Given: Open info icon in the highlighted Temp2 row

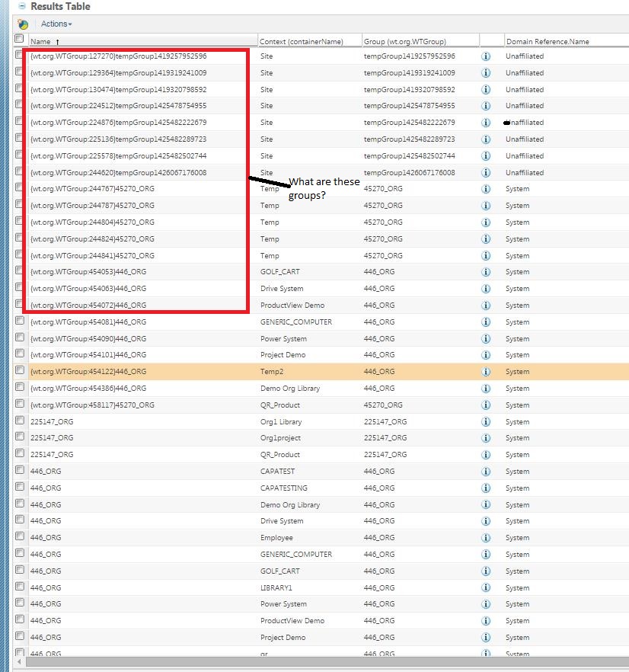Looking at the screenshot, I should pyautogui.click(x=486, y=372).
